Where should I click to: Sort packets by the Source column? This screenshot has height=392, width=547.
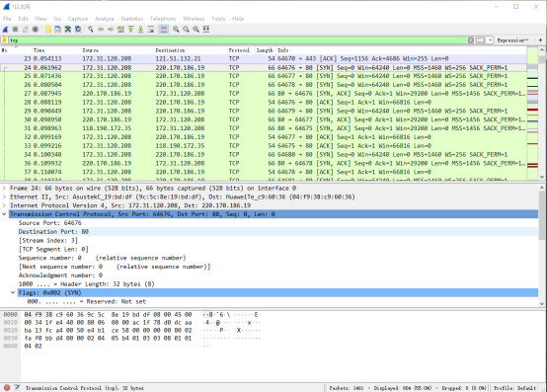click(x=117, y=50)
